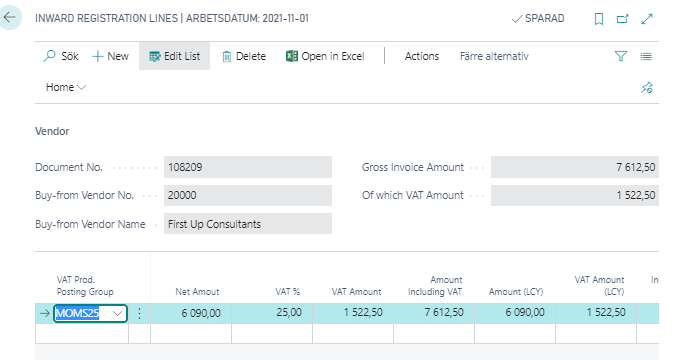
Task: Toggle Edit List mode
Action: [174, 56]
